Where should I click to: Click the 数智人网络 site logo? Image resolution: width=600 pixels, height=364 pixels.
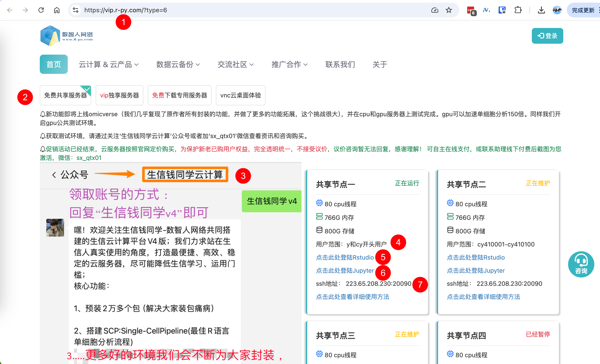click(x=66, y=36)
